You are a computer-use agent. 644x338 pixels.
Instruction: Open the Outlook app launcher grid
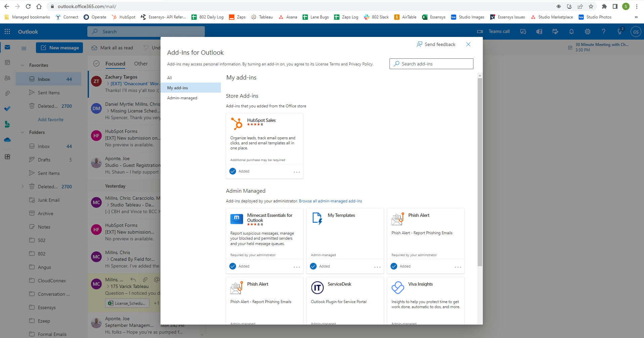pos(7,32)
